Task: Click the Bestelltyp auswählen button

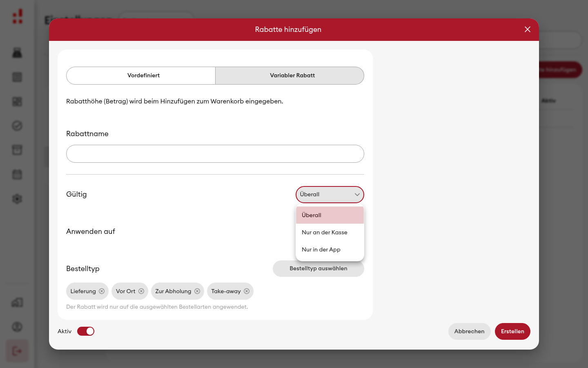Action: click(318, 269)
